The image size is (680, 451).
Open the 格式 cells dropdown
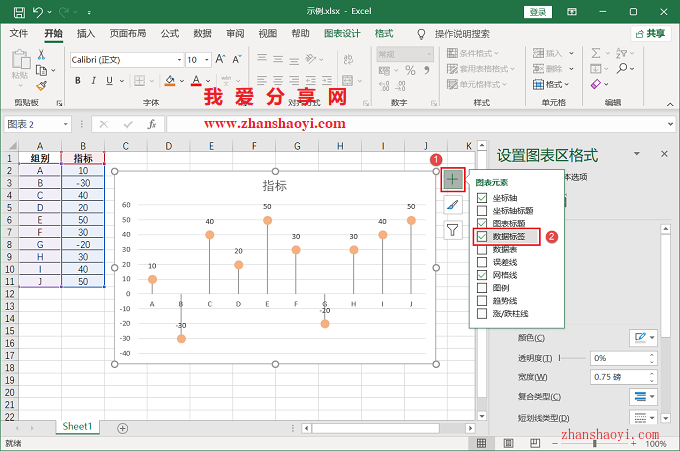[x=551, y=84]
